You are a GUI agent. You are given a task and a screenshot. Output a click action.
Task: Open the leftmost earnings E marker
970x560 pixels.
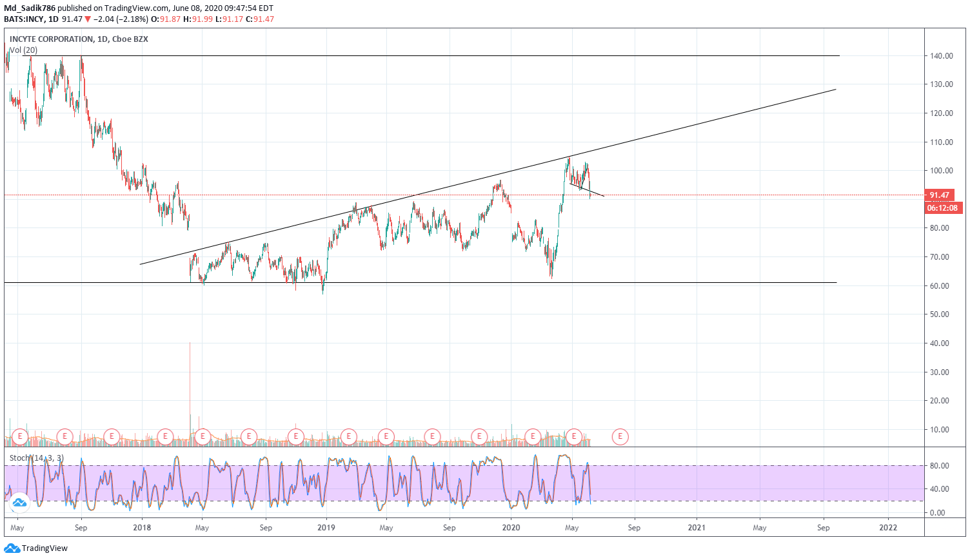(20, 437)
